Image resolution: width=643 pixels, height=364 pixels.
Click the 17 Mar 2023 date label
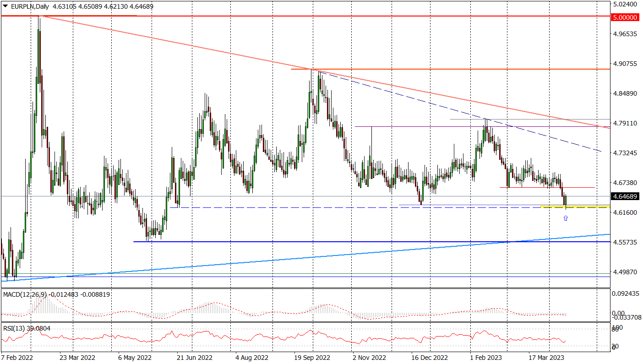pyautogui.click(x=546, y=357)
